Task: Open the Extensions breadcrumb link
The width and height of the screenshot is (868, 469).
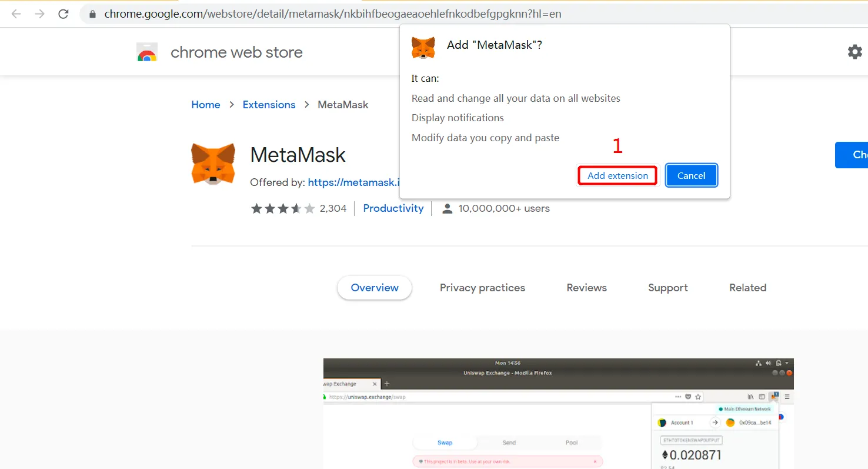Action: (x=269, y=105)
